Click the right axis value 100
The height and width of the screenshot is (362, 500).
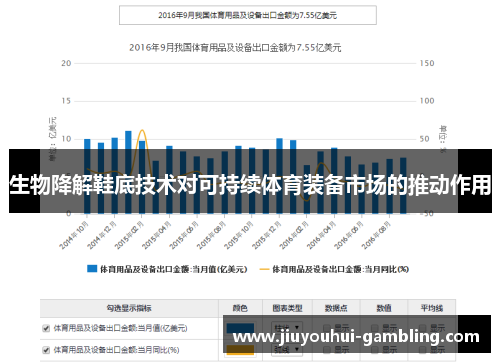(x=427, y=101)
